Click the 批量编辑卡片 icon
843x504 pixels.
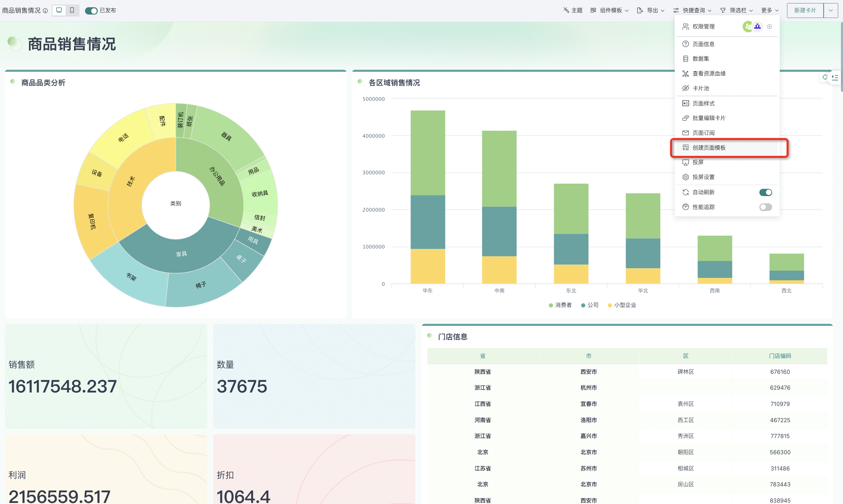(x=685, y=118)
